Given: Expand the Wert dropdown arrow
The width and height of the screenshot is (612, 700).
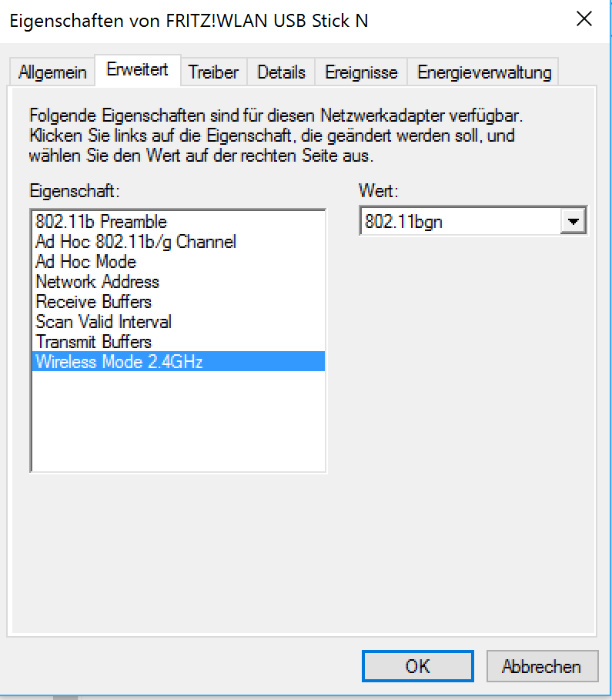Looking at the screenshot, I should tap(574, 221).
